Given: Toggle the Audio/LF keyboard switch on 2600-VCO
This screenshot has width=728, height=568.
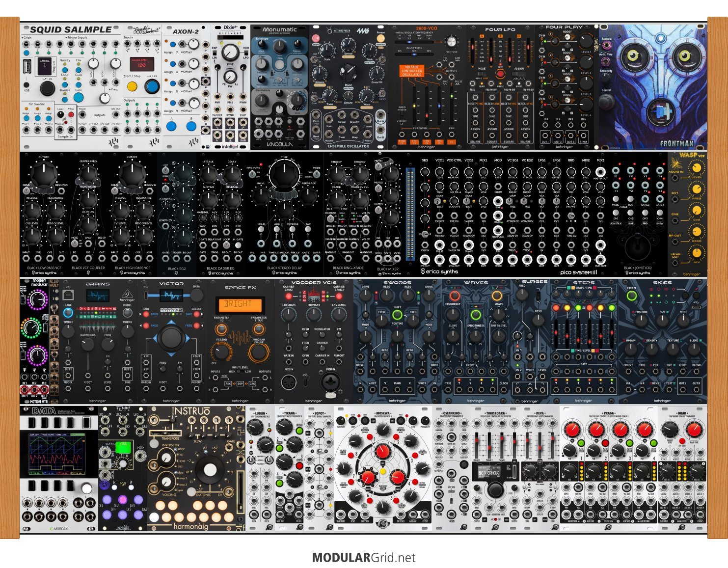Looking at the screenshot, I should coord(402,114).
